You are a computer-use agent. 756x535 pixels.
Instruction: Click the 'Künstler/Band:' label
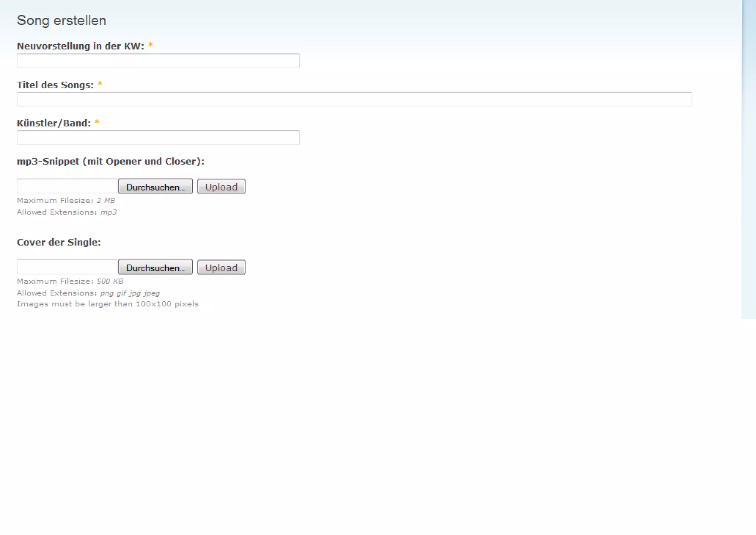(x=54, y=123)
